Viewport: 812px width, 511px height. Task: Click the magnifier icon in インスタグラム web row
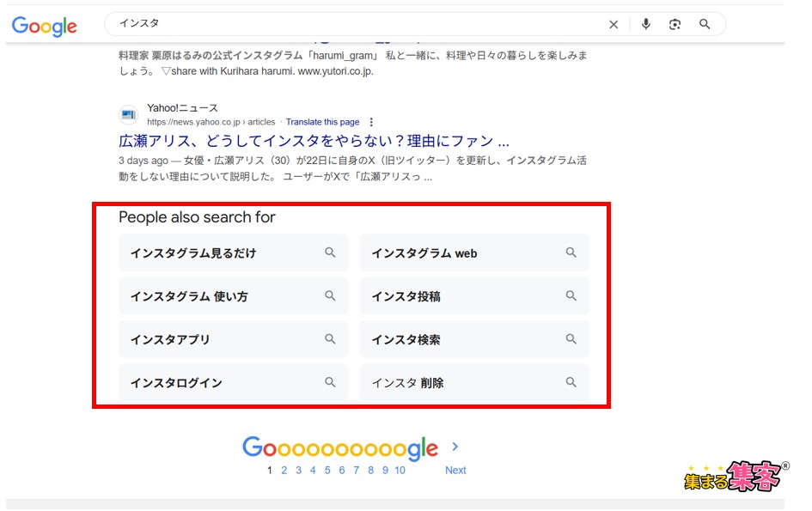click(x=571, y=252)
